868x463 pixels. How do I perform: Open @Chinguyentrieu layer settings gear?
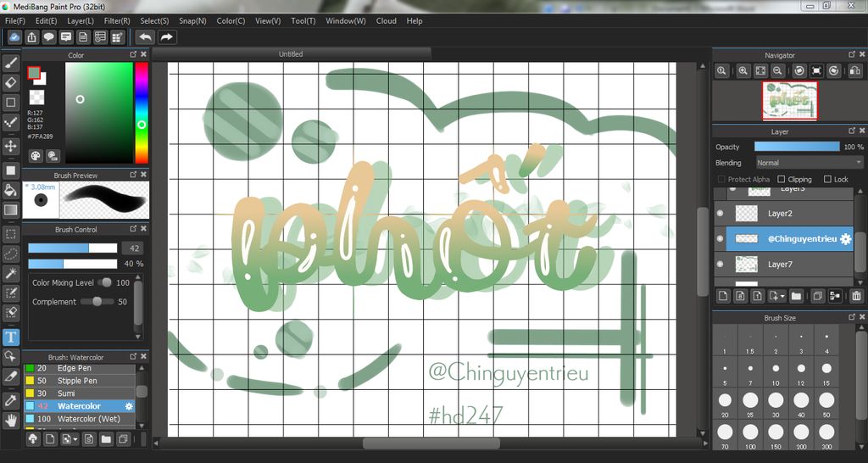coord(845,238)
